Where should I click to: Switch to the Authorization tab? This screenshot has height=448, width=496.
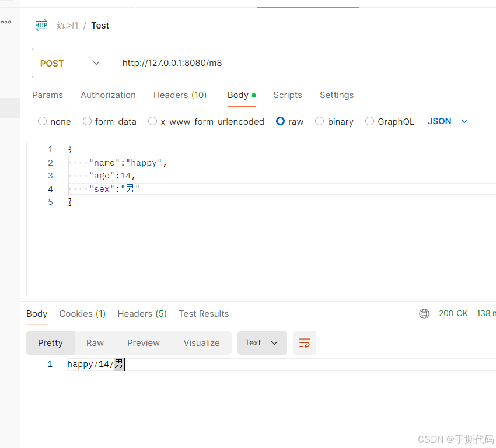click(x=108, y=95)
